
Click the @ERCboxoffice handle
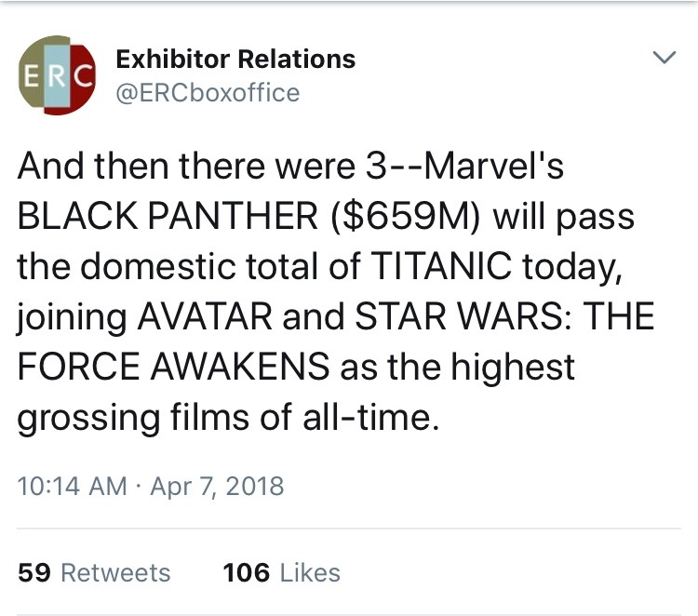208,93
